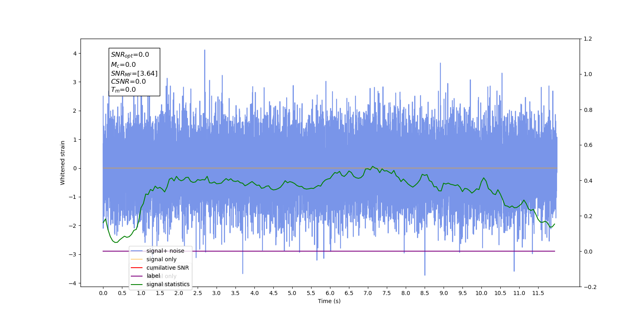Click x-axis tick label 3.0
Screen dimensions: 644x322
(217, 293)
